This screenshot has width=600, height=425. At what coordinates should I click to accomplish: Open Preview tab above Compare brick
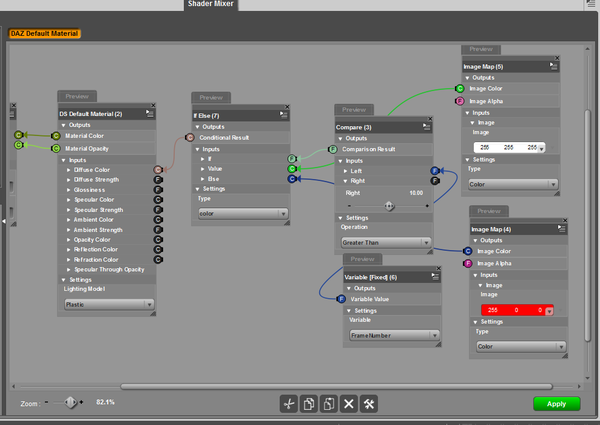tap(354, 110)
